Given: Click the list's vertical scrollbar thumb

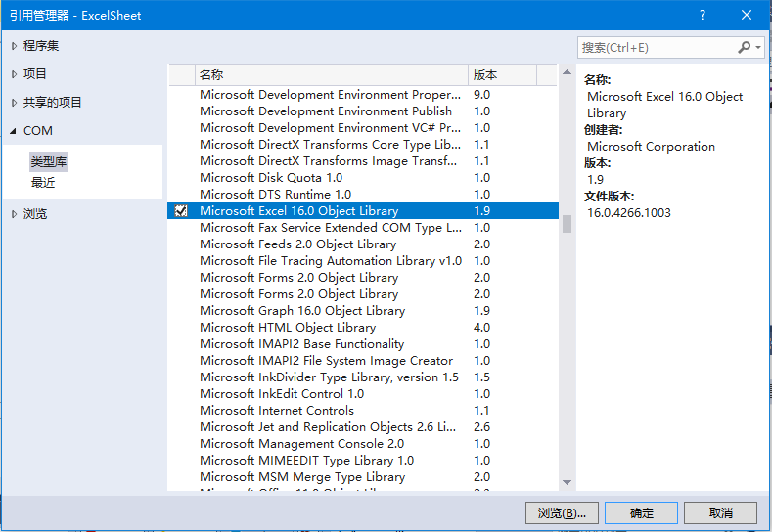Looking at the screenshot, I should pos(567,224).
